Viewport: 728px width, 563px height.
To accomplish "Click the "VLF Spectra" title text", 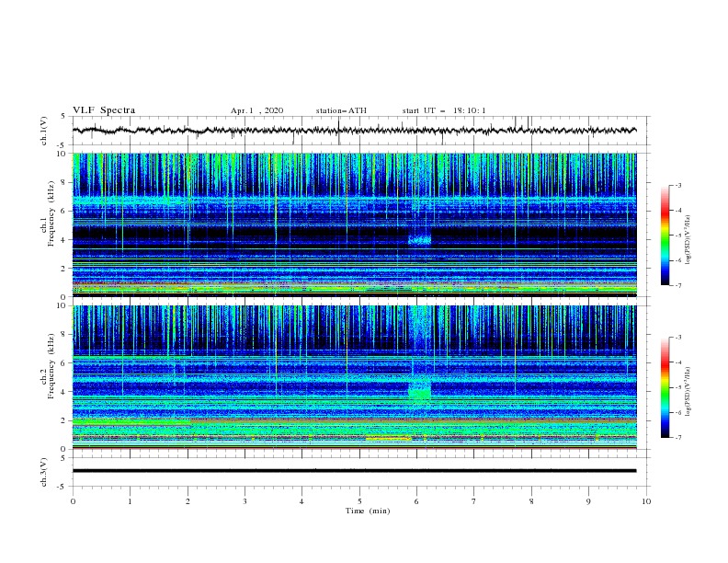I will tap(104, 110).
